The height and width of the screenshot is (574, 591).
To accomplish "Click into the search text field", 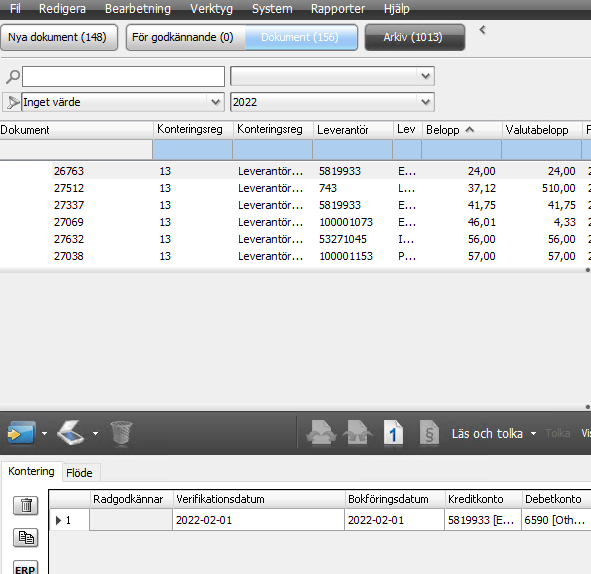I will 123,77.
